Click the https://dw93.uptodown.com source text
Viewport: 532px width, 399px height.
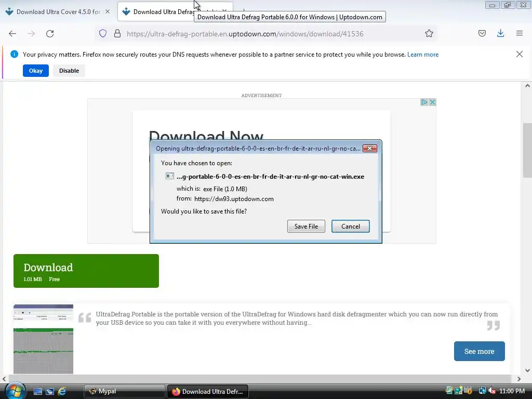[x=234, y=199]
